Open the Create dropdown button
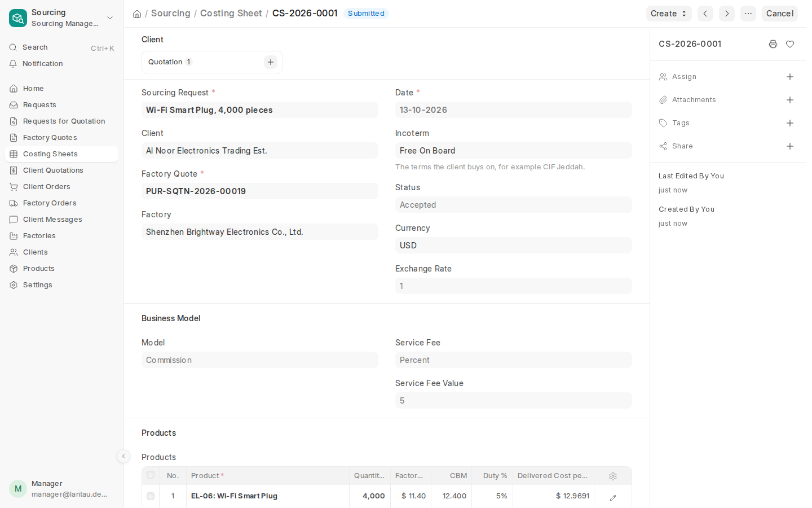812x508 pixels. coord(669,14)
